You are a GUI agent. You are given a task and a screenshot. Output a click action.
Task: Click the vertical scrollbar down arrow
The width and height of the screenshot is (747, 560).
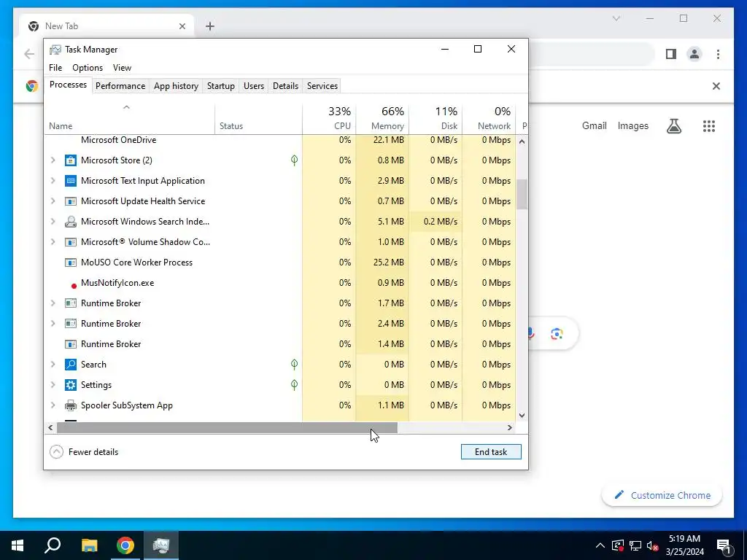coord(522,415)
